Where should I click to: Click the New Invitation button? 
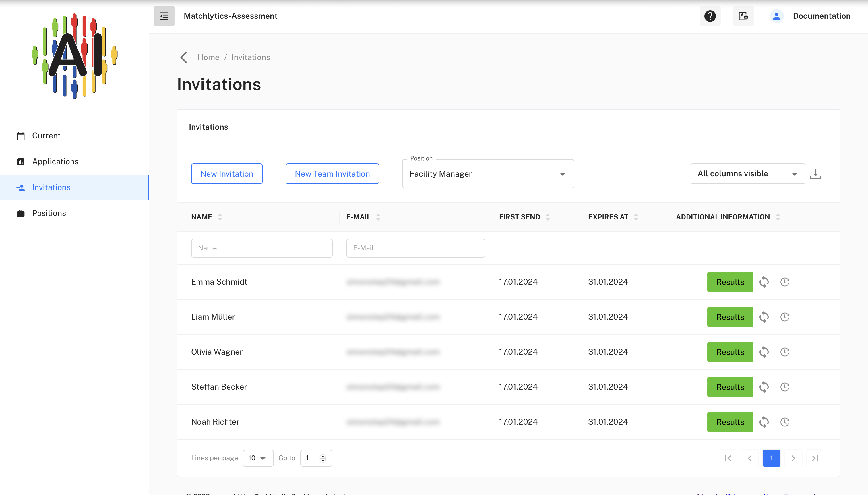click(x=227, y=174)
